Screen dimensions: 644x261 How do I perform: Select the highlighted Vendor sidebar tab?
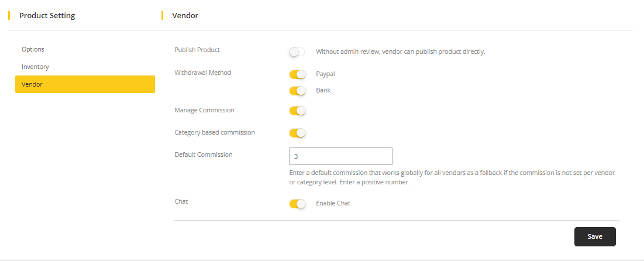pyautogui.click(x=85, y=84)
